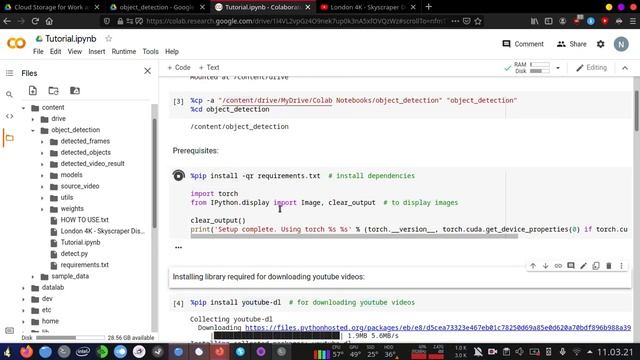640x360 pixels.
Task: Switch to Cloud Storage for Work tab
Action: 51,7
